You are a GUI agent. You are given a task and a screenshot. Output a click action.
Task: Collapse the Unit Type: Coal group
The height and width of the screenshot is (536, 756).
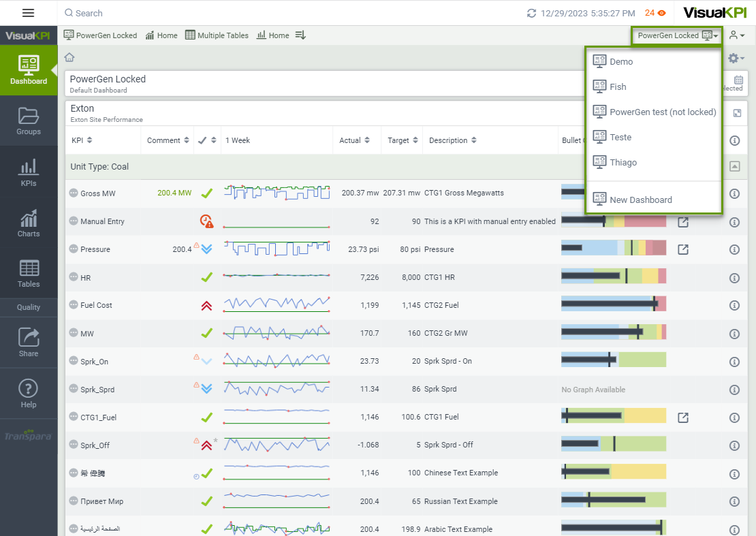click(734, 166)
